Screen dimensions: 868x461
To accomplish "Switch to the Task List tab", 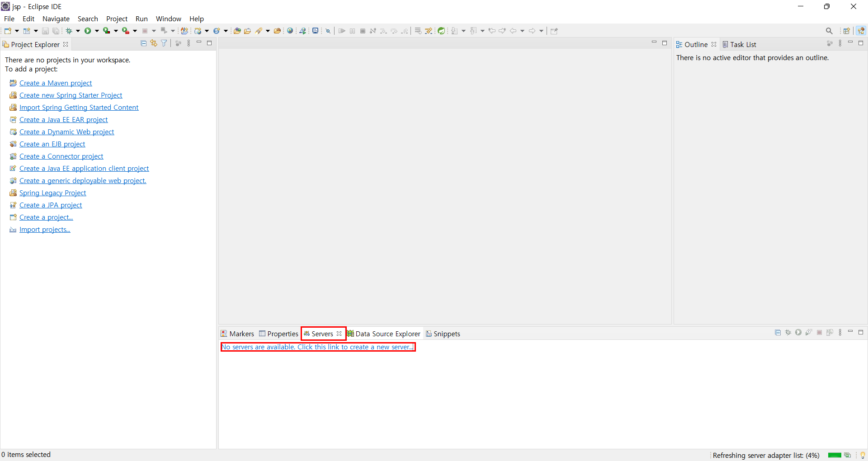I will coord(739,44).
